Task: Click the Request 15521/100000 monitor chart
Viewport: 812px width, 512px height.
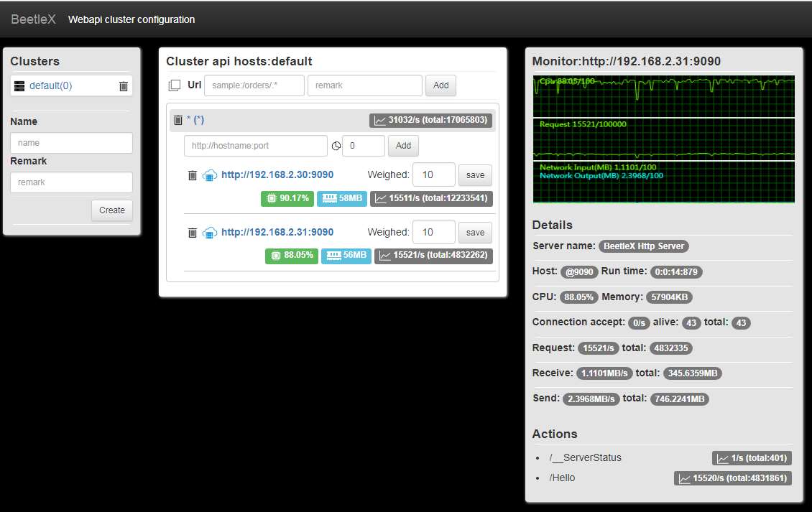Action: (663, 139)
